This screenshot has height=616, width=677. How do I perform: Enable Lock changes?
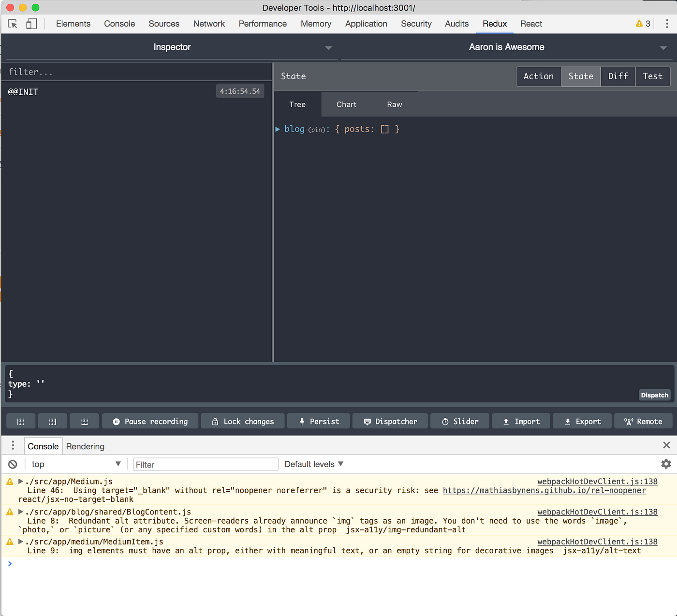pos(242,421)
